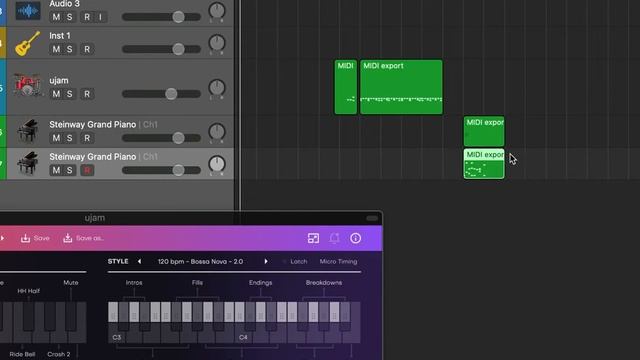The image size is (640, 360).
Task: Adjust the selected Steinway Grand Piano volume slider
Action: (x=161, y=170)
